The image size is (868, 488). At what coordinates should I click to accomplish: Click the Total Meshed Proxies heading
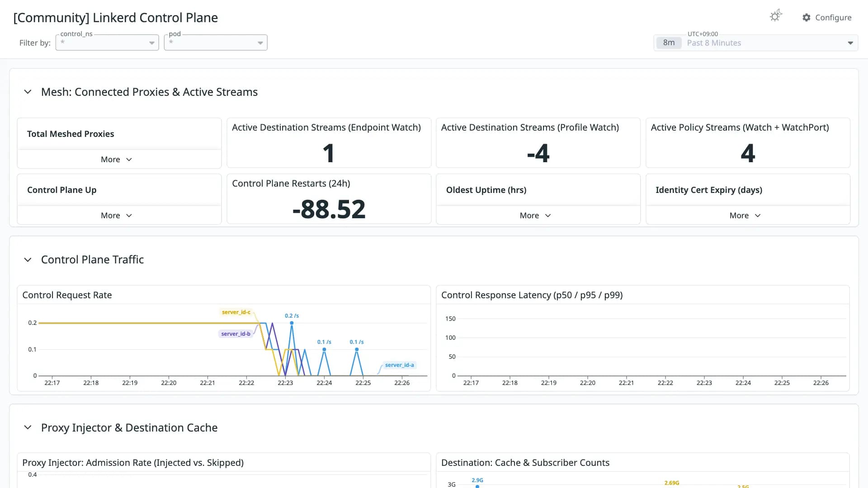71,134
